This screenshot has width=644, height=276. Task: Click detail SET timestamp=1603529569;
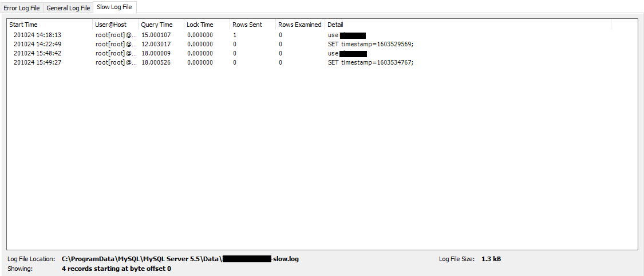click(370, 45)
